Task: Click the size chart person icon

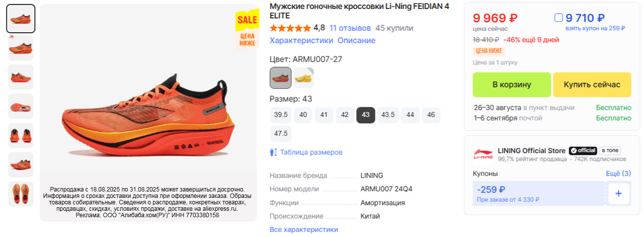Action: [x=273, y=152]
